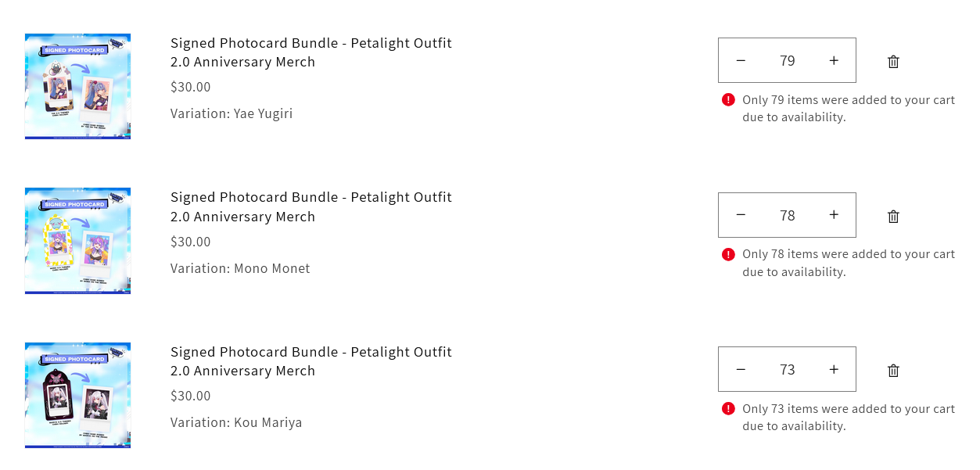Image resolution: width=980 pixels, height=470 pixels.
Task: Remove Mono Monet bundle using trash icon
Action: 893,217
